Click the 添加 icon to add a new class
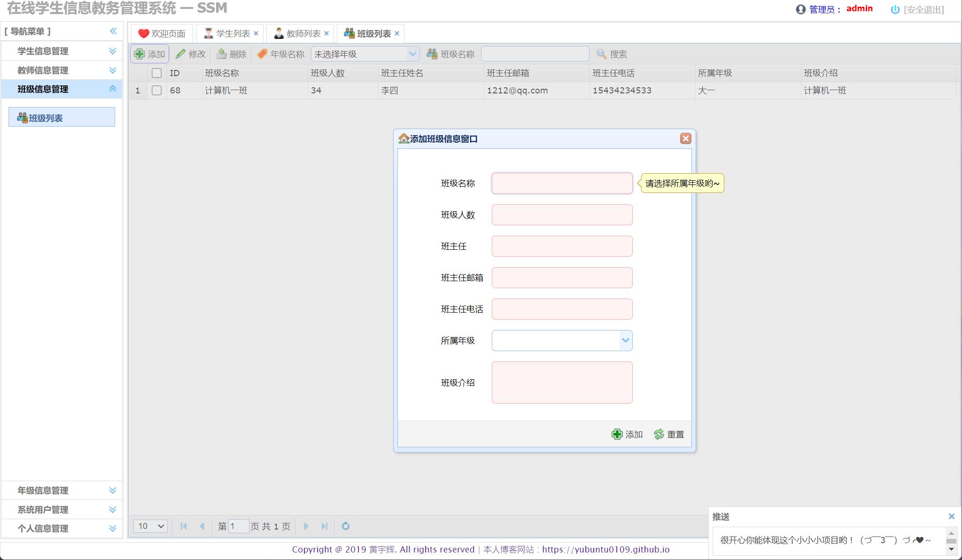 click(x=140, y=54)
